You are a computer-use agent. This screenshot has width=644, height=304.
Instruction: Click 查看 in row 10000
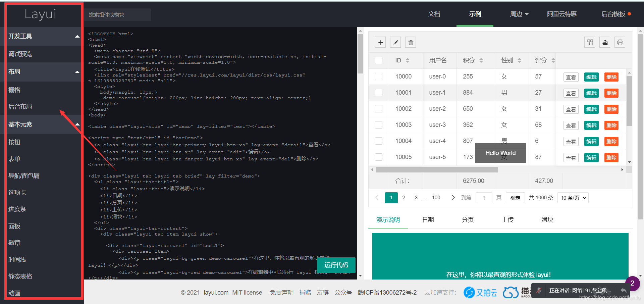click(x=571, y=77)
